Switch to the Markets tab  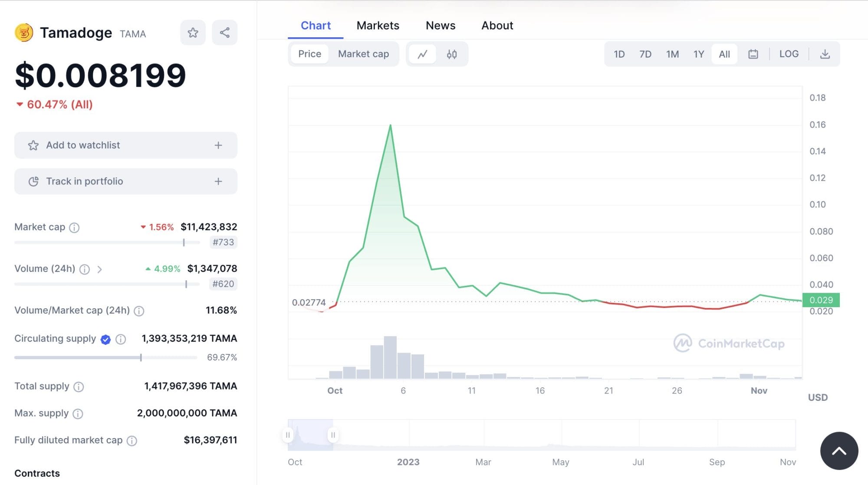(378, 25)
